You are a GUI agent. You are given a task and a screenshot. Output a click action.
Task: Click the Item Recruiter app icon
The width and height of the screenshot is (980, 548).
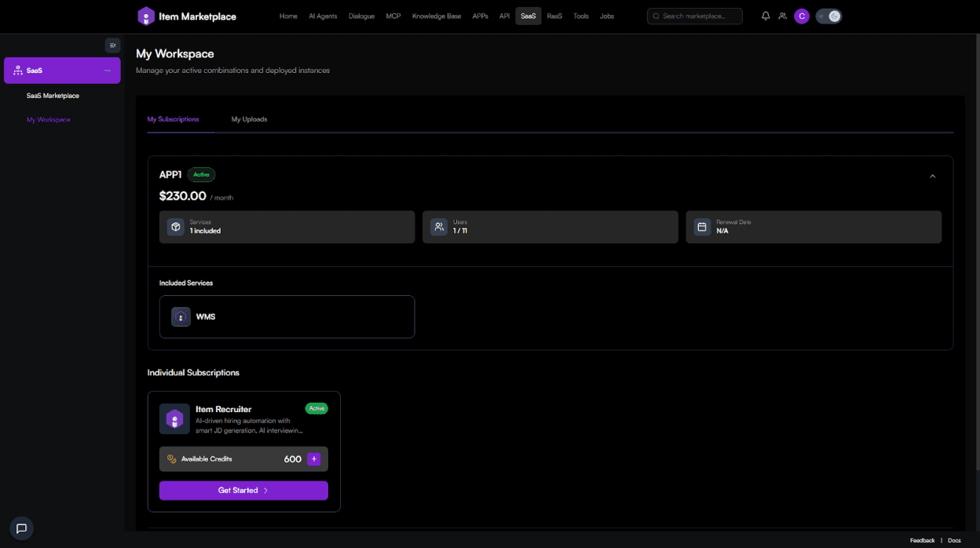174,419
